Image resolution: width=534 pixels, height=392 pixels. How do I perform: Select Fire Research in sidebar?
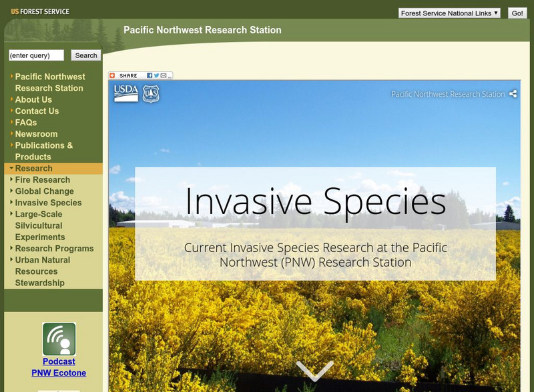(42, 180)
